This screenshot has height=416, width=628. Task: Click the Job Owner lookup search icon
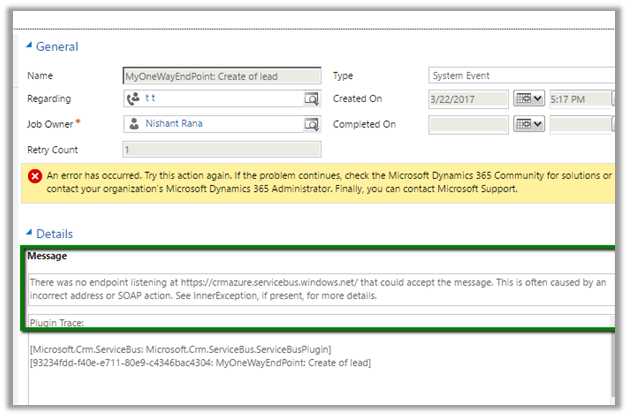pos(311,124)
